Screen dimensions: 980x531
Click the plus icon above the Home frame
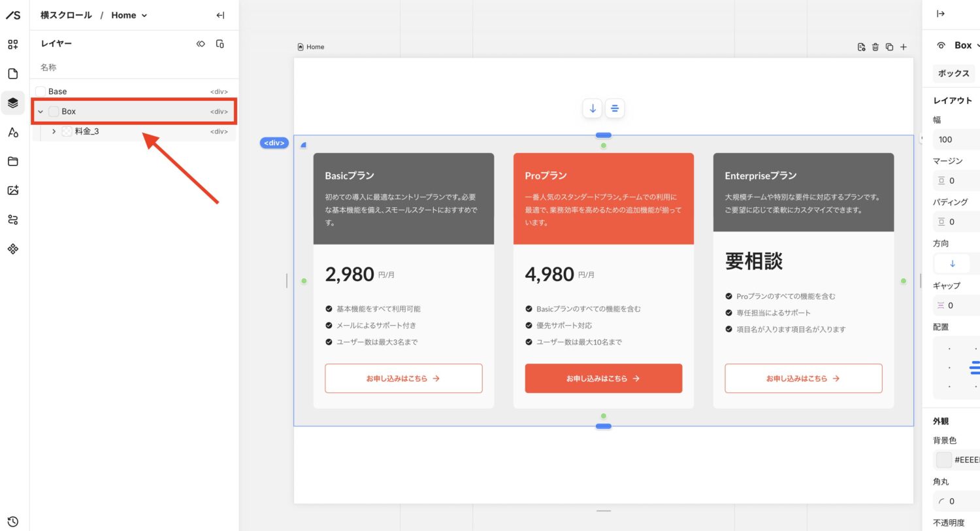pyautogui.click(x=904, y=47)
